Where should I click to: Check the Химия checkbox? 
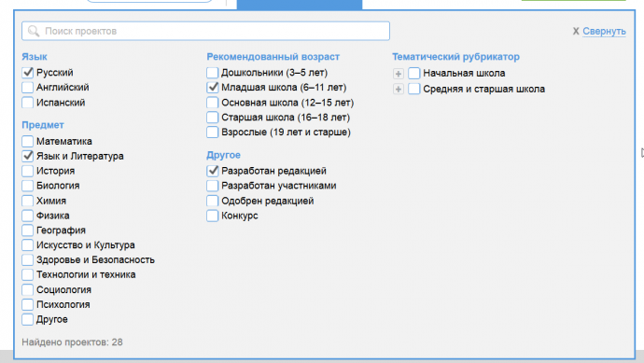click(27, 201)
